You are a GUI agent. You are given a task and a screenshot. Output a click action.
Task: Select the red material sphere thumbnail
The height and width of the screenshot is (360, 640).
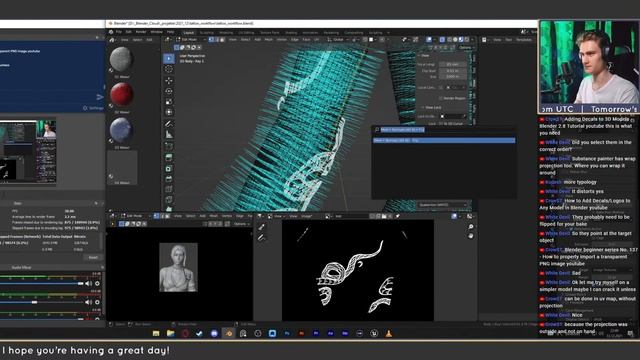(x=122, y=94)
